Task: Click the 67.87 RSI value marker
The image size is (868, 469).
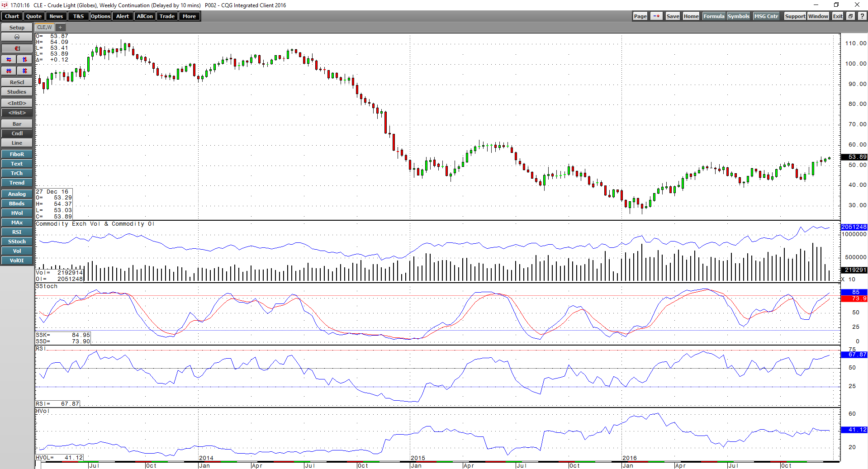Action: point(854,355)
